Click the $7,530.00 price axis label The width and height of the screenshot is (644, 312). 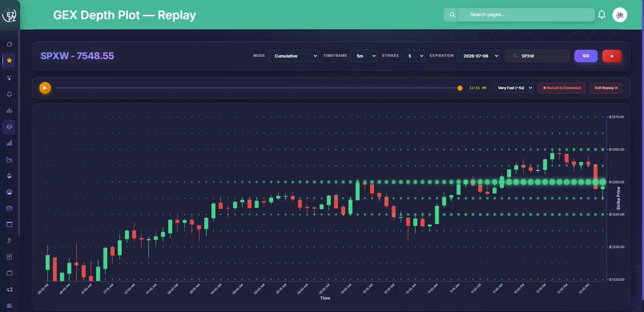pyautogui.click(x=617, y=247)
